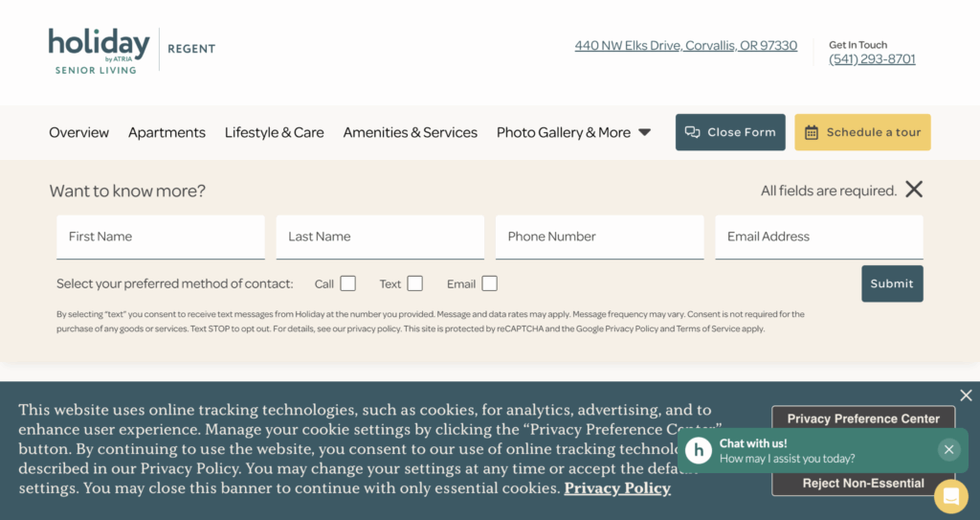Select Lifestyle & Care in navigation

274,133
